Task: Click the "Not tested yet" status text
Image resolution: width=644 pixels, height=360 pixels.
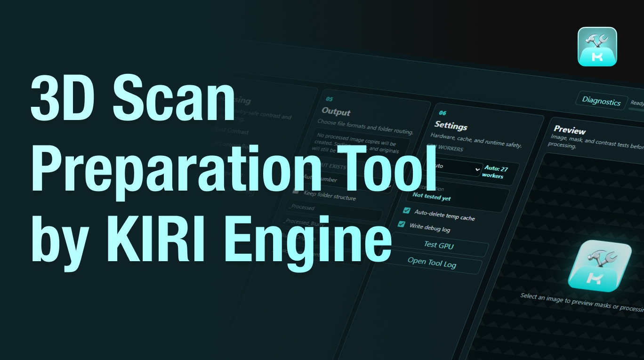Action: 431,196
